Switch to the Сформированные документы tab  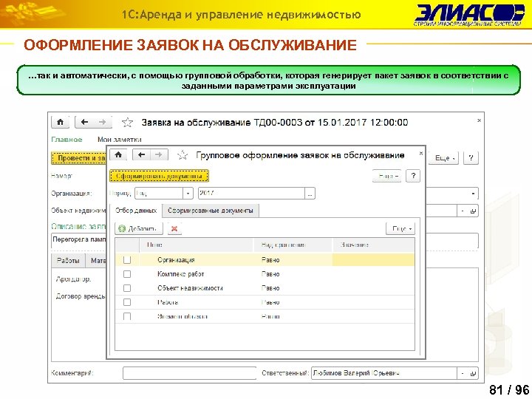(x=211, y=211)
